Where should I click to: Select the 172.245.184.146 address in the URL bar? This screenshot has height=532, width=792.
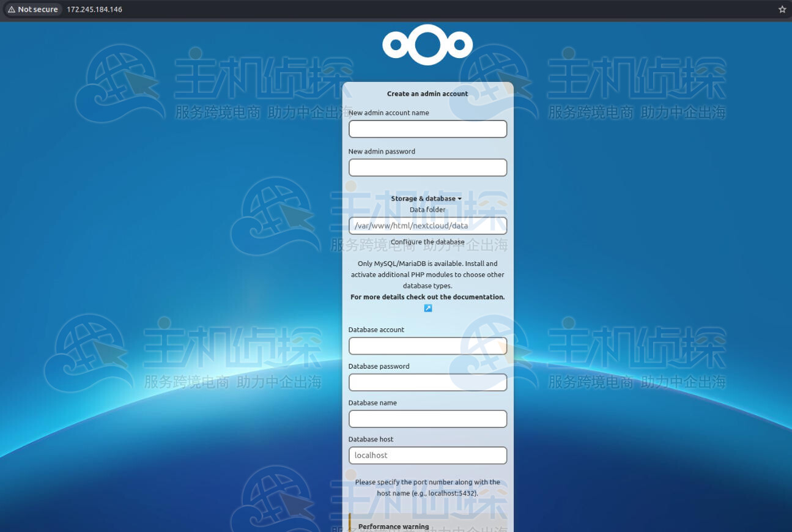click(94, 9)
